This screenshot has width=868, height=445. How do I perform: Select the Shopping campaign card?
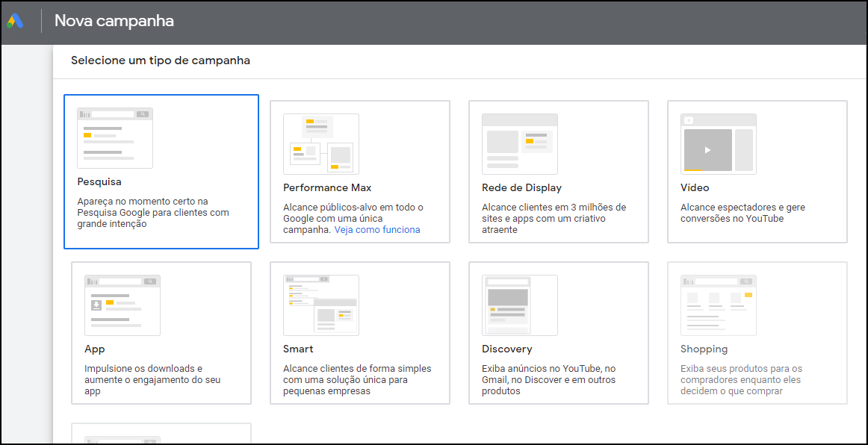click(757, 333)
